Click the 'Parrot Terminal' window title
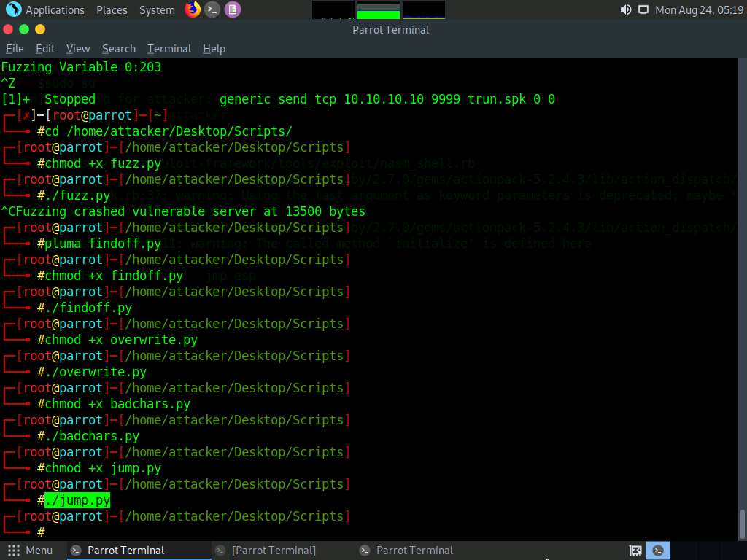The height and width of the screenshot is (560, 747). point(391,29)
